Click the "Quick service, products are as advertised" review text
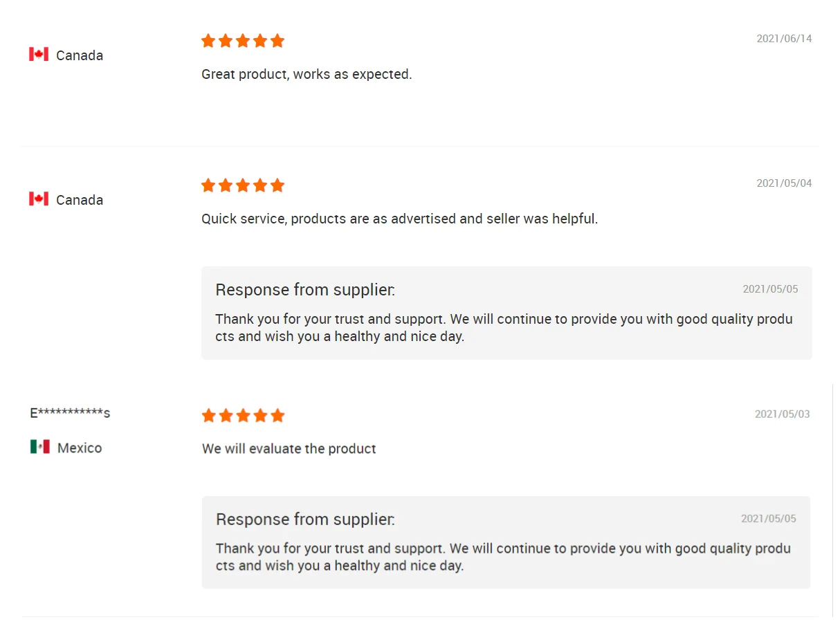Screen dimensions: 840x624 click(399, 219)
